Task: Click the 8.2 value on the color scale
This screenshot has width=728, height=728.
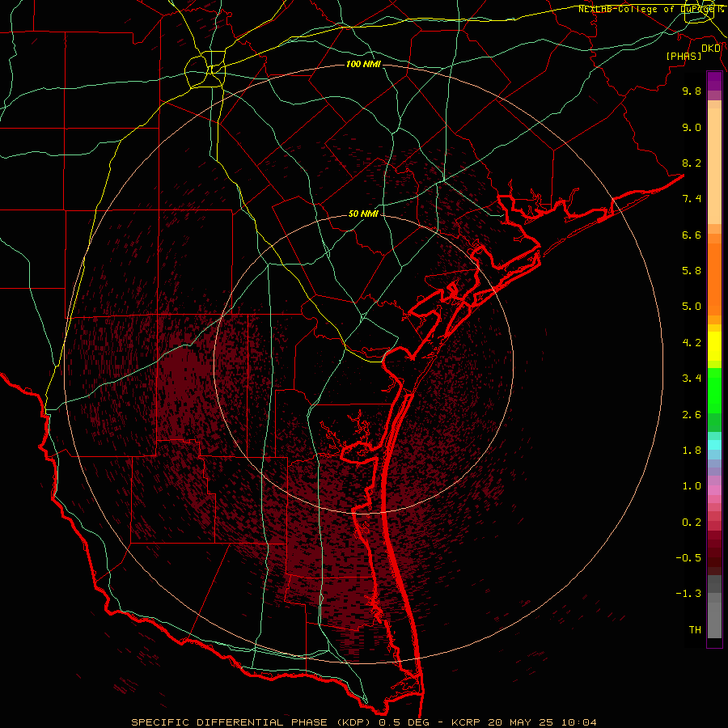Action: point(692,163)
